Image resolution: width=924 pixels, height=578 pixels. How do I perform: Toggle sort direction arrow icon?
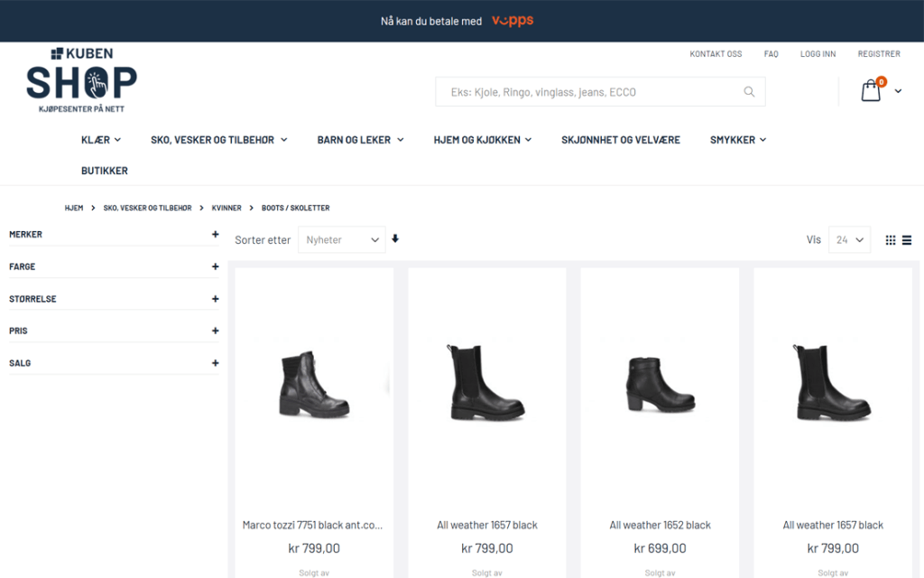click(x=395, y=238)
